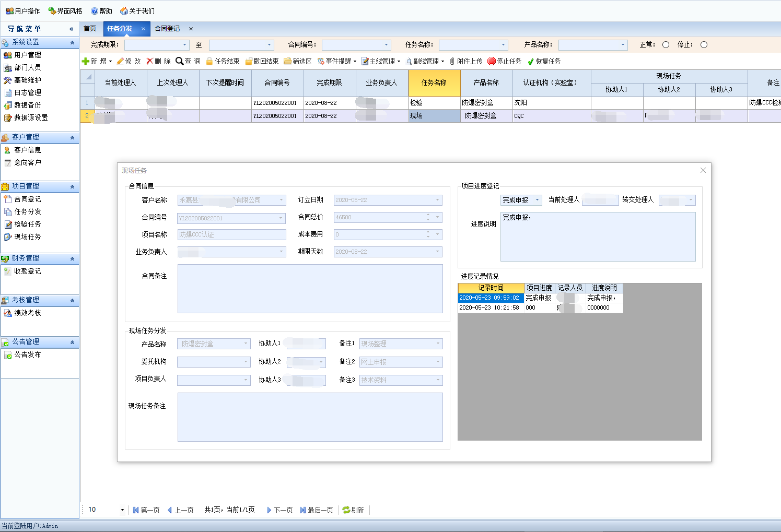This screenshot has height=532, width=781.
Task: Select the 停止 radio button
Action: click(x=704, y=45)
